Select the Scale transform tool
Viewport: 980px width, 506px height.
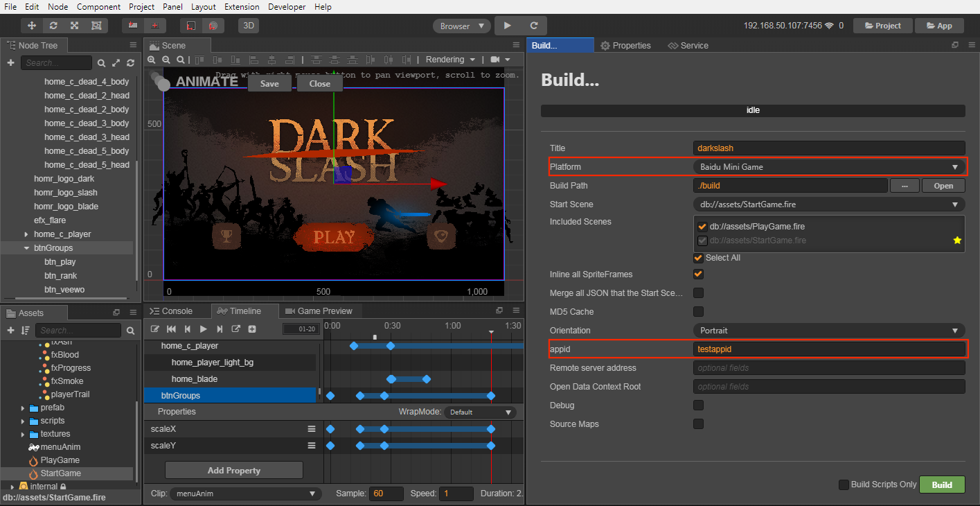click(74, 26)
